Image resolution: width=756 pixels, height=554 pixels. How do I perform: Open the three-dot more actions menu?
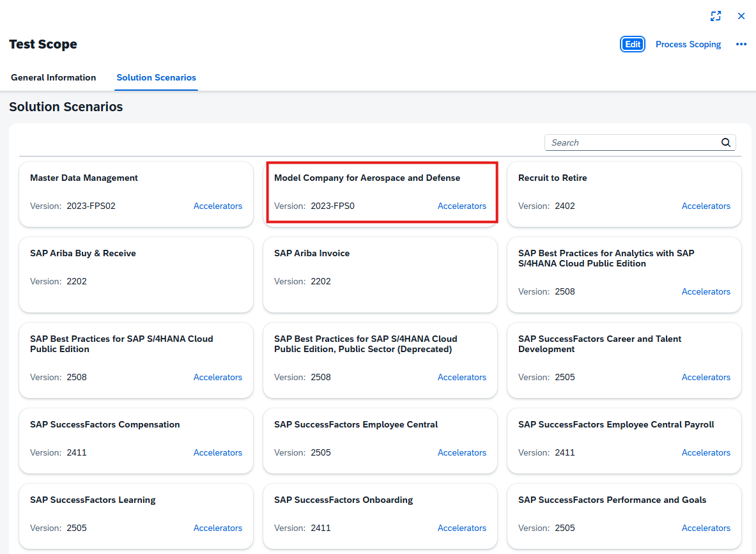[741, 44]
